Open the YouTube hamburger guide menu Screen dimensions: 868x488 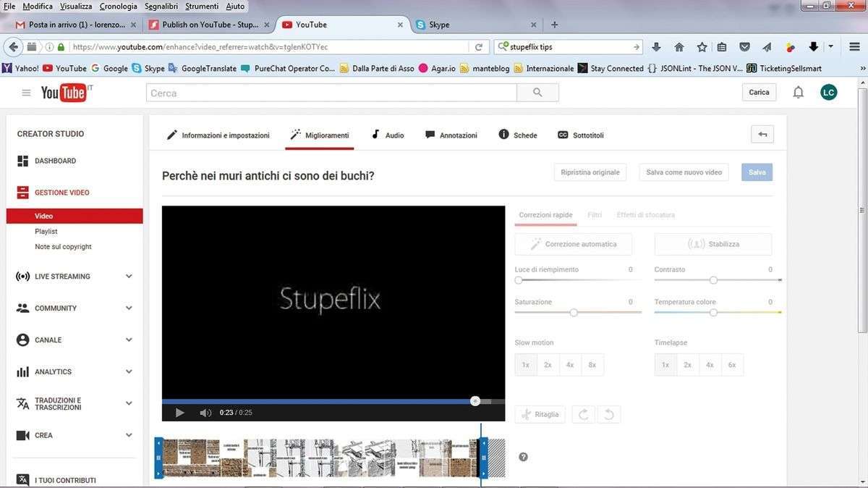[x=26, y=93]
